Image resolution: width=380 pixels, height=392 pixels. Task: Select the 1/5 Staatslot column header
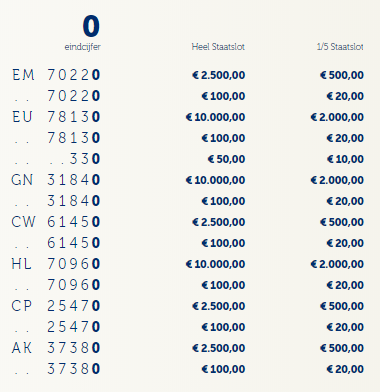340,47
